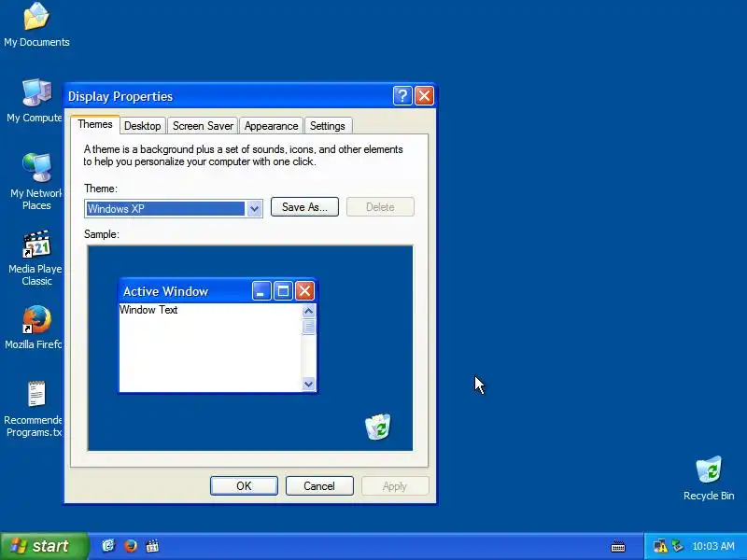Click the Start button
747x560 pixels.
click(x=44, y=546)
